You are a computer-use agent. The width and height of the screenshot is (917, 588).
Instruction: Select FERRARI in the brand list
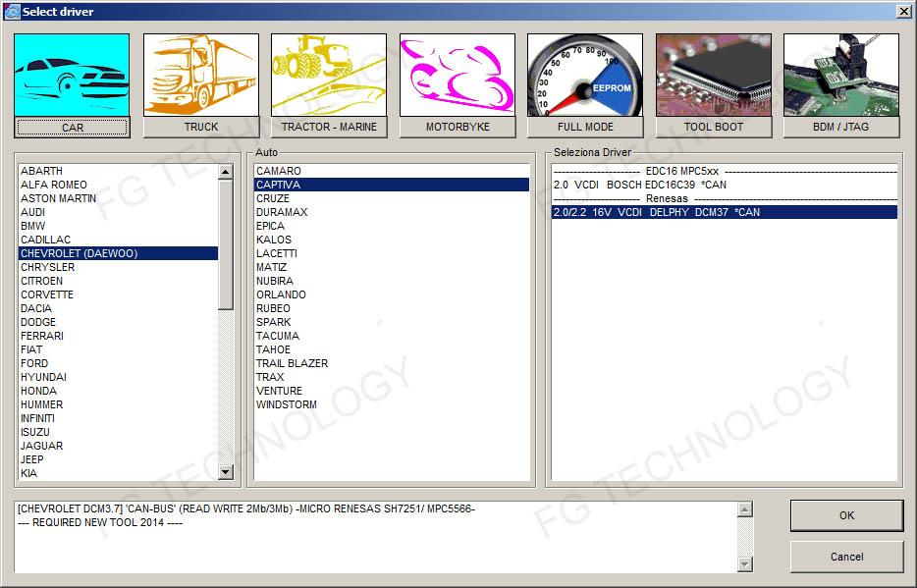pyautogui.click(x=118, y=336)
